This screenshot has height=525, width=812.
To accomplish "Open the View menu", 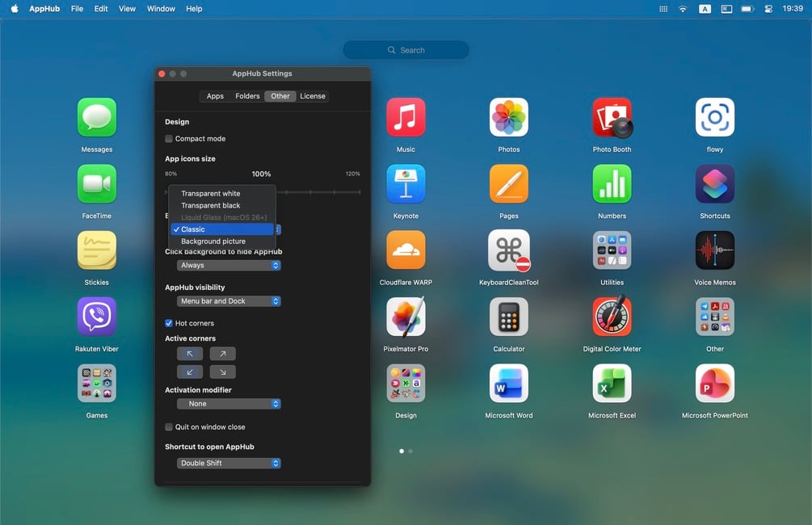I will tap(127, 9).
